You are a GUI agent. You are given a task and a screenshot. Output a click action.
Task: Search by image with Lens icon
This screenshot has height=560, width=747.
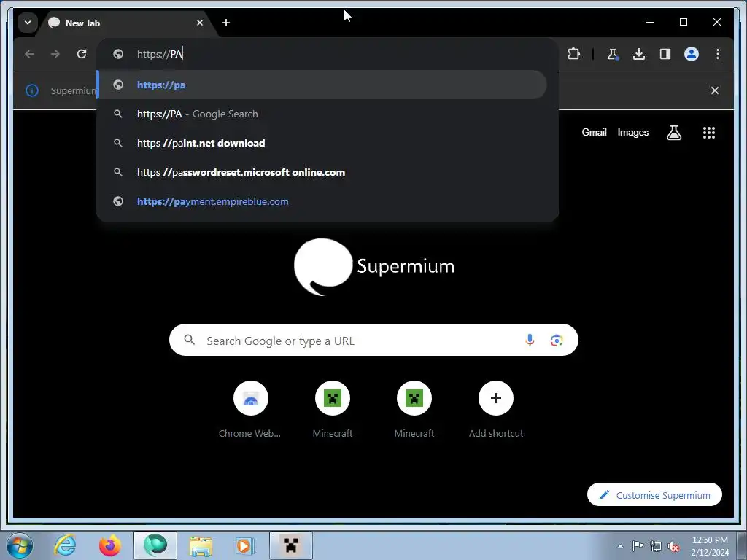coord(557,340)
